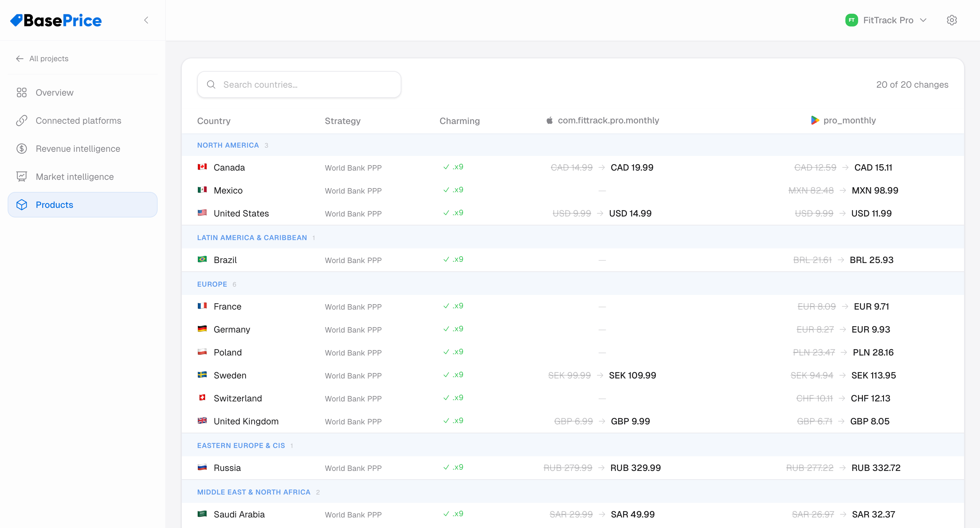The image size is (980, 528).
Task: Focus the Search countries input field
Action: tap(299, 84)
